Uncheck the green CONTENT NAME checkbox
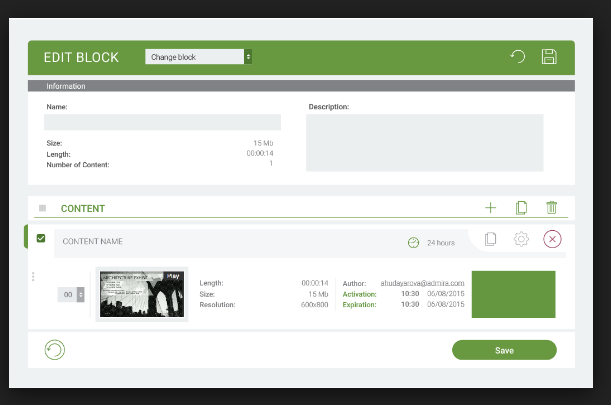 click(41, 238)
